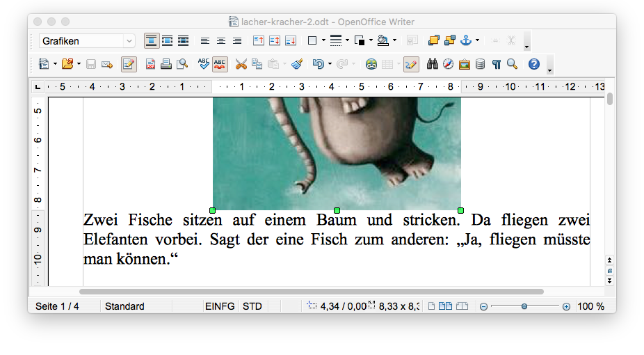
Task: Expand the anchor dropdown arrow
Action: pyautogui.click(x=477, y=40)
